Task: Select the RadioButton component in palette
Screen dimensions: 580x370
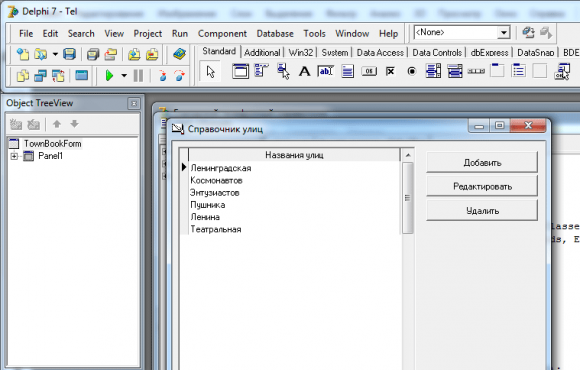Action: coord(412,71)
